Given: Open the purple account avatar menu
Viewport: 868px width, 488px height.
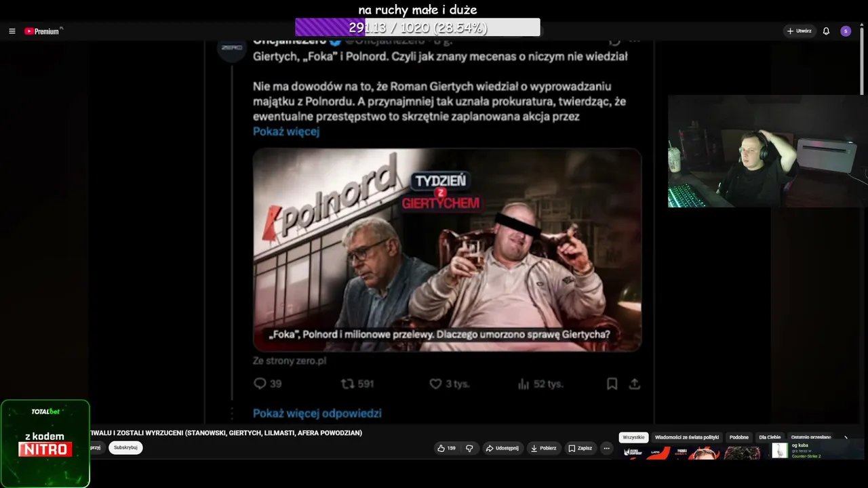Looking at the screenshot, I should pos(846,31).
